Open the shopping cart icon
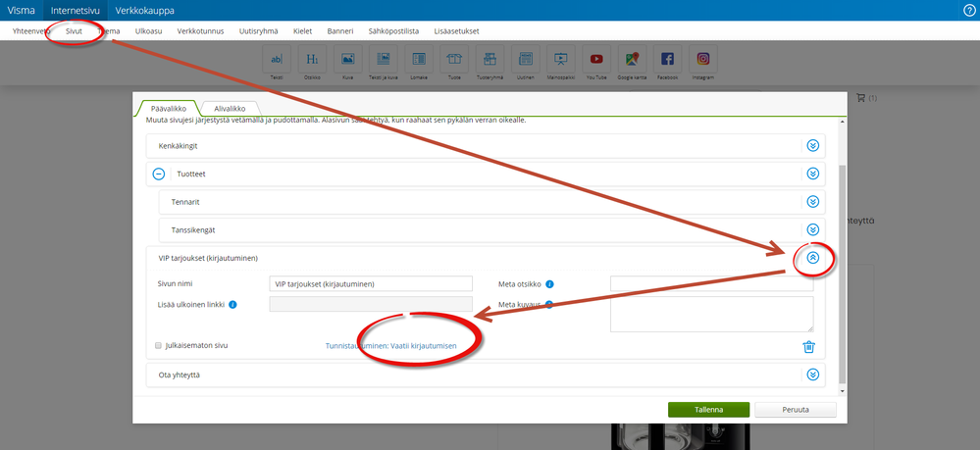The image size is (980, 450). click(860, 97)
